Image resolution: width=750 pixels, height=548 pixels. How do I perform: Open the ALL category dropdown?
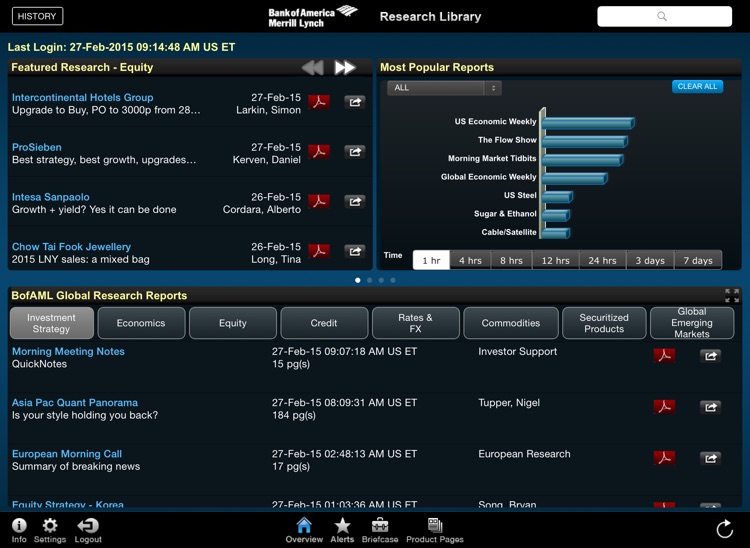point(444,88)
